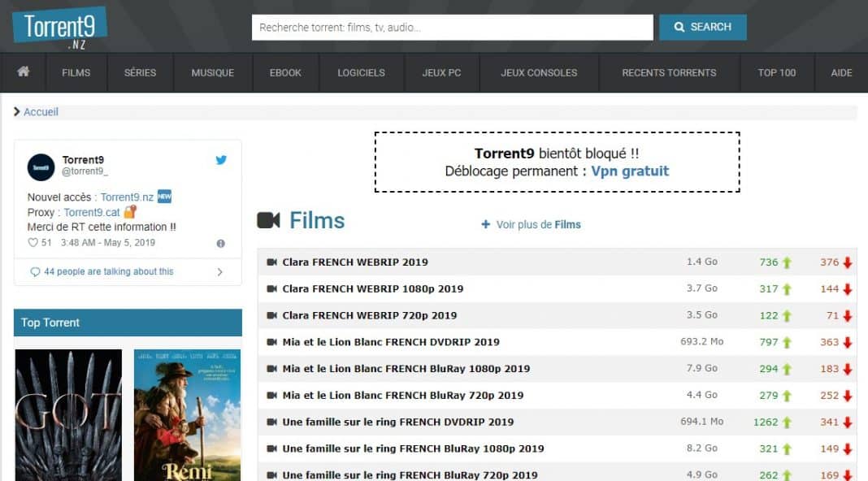Click the SEARCH button
Image resolution: width=868 pixels, height=481 pixels.
click(x=702, y=26)
